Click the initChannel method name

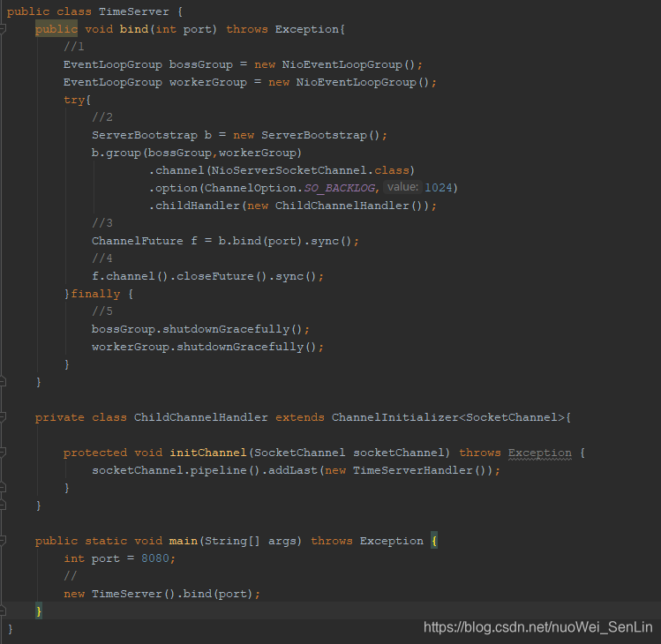[207, 453]
